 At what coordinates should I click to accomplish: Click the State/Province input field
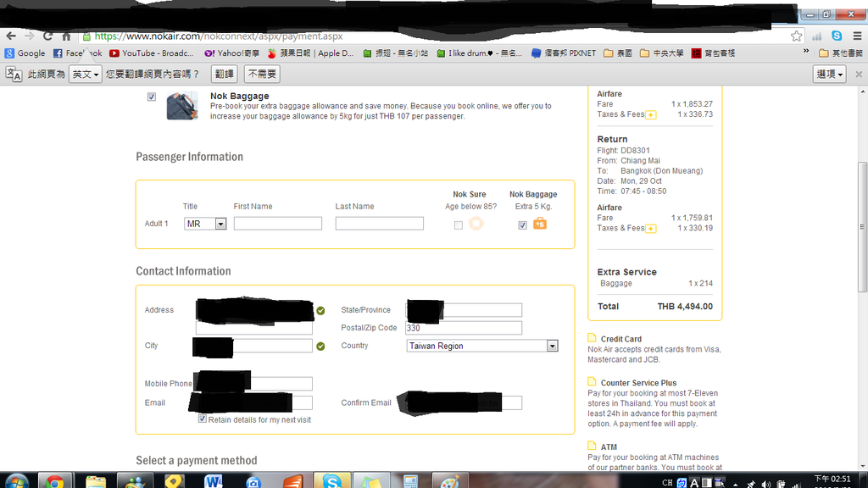coord(464,310)
